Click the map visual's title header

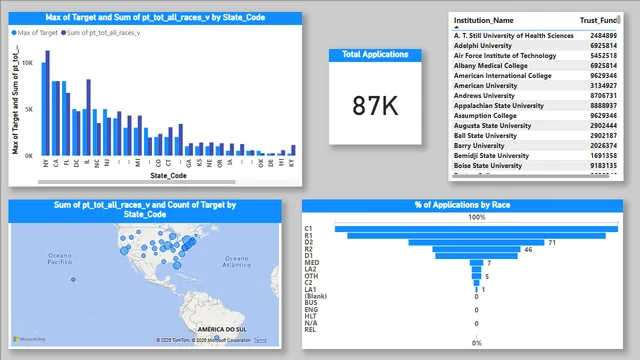[x=145, y=210]
